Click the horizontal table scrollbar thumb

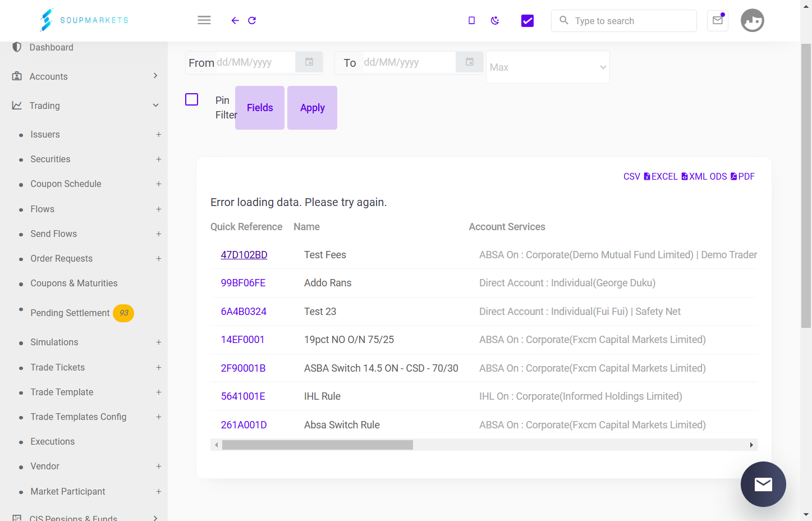point(318,445)
